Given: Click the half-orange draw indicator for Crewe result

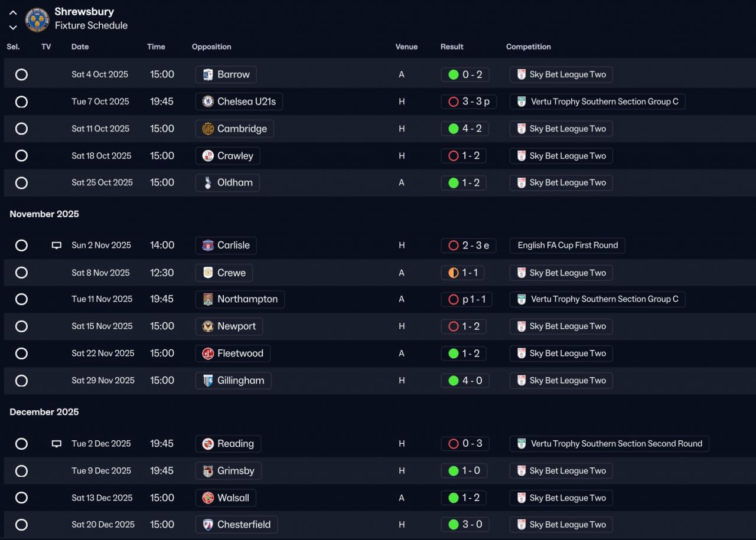Looking at the screenshot, I should click(x=454, y=273).
